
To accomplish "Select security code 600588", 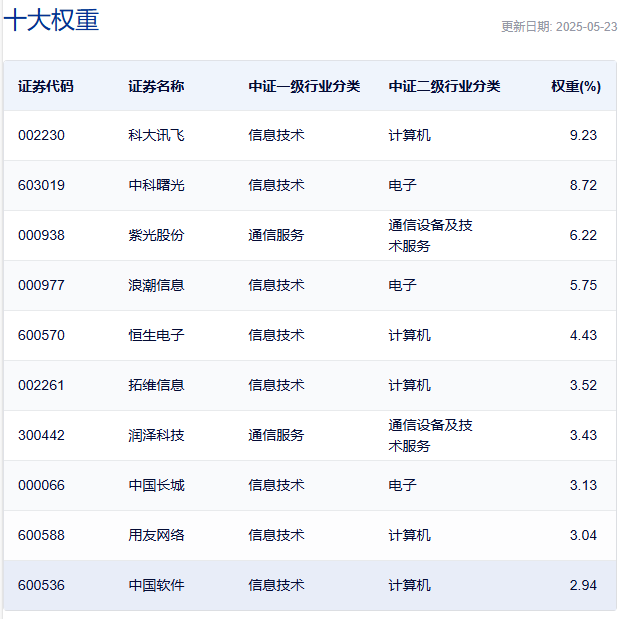I will coord(41,535).
